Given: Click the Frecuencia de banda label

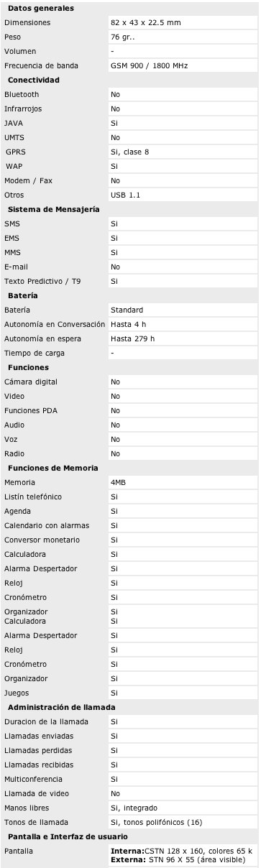Looking at the screenshot, I should (41, 65).
